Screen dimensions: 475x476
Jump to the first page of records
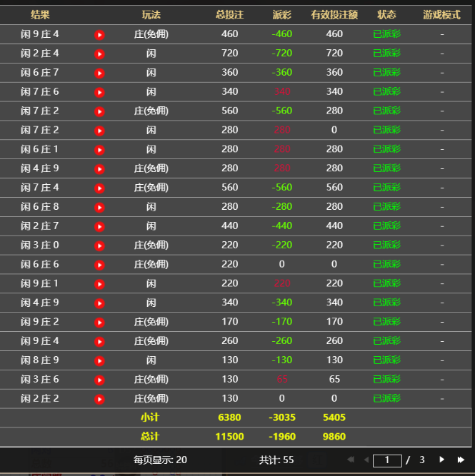tap(350, 460)
